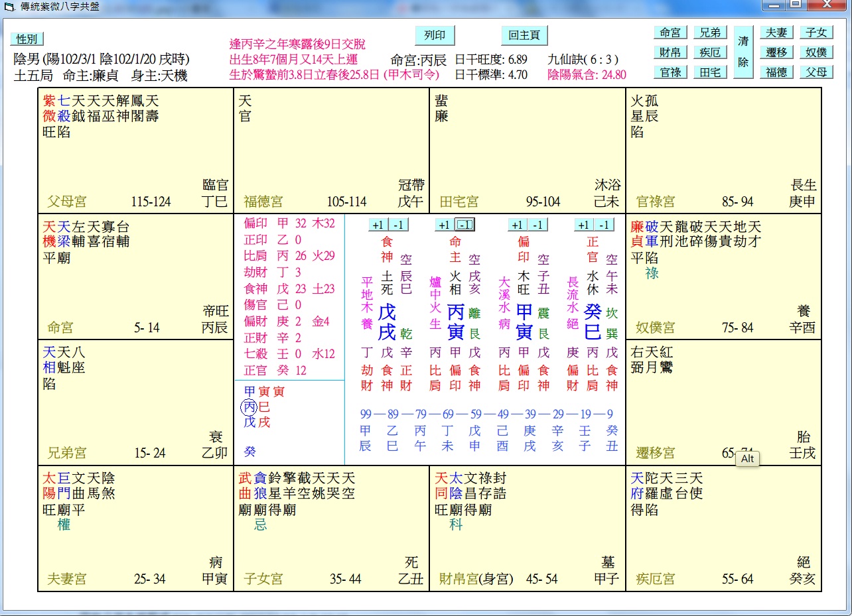Choose the 官祿 palace button
This screenshot has height=616, width=852.
click(x=670, y=72)
